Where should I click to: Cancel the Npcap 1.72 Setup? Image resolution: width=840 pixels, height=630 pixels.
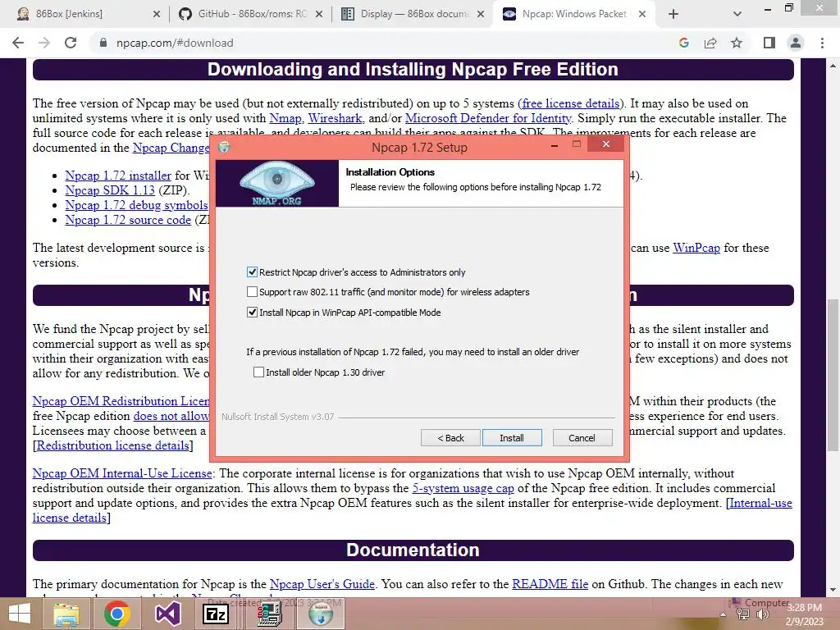click(x=582, y=438)
